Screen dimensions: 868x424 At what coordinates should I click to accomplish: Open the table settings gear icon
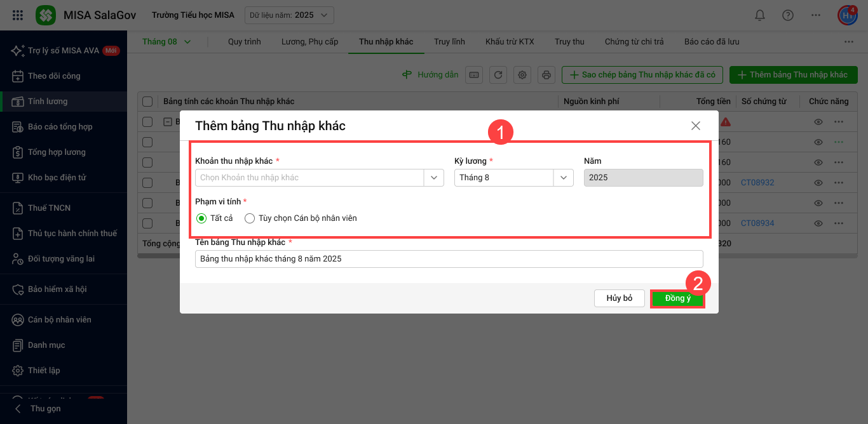pos(522,75)
